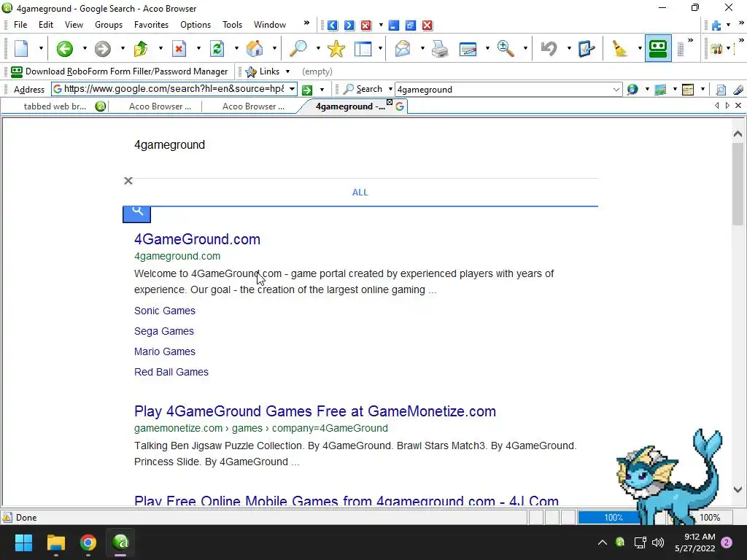Expand the Search engine dropdown arrow
Viewport: 747px width, 560px height.
coord(390,89)
